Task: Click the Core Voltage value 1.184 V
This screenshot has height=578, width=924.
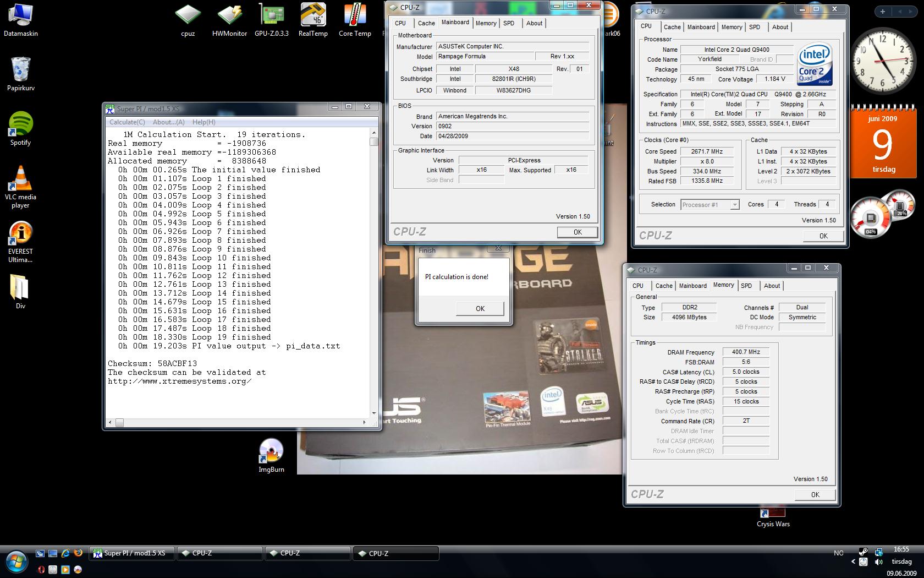Action: point(774,79)
